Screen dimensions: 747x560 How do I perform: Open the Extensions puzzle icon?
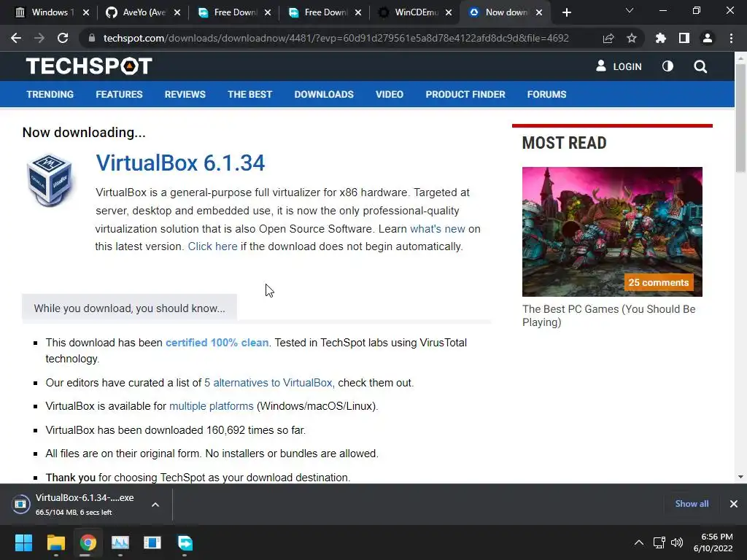click(661, 38)
